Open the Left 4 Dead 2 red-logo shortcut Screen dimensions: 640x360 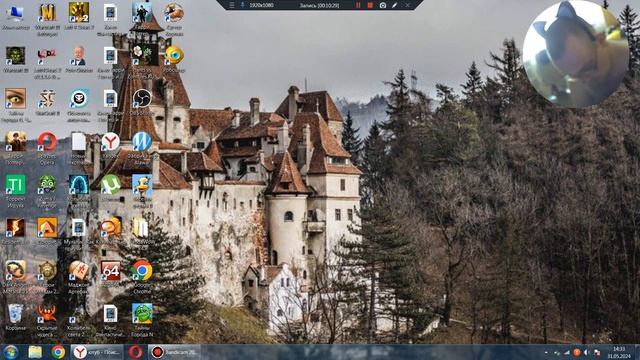tap(47, 56)
